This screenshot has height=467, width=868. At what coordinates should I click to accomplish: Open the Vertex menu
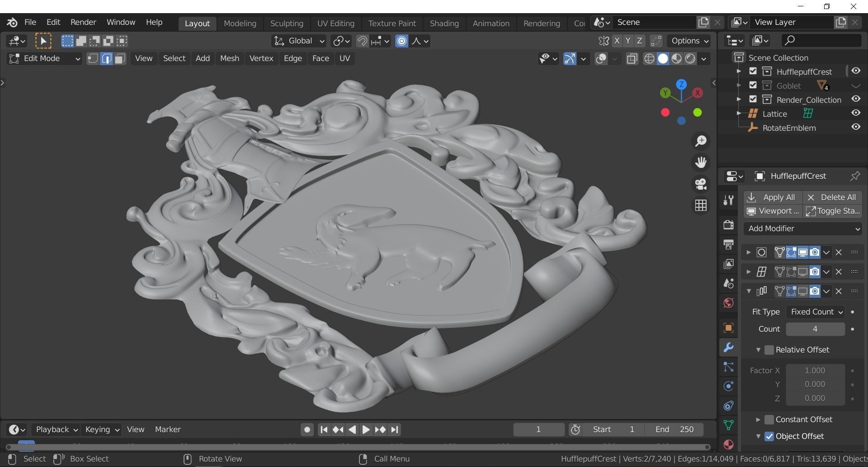(x=261, y=58)
